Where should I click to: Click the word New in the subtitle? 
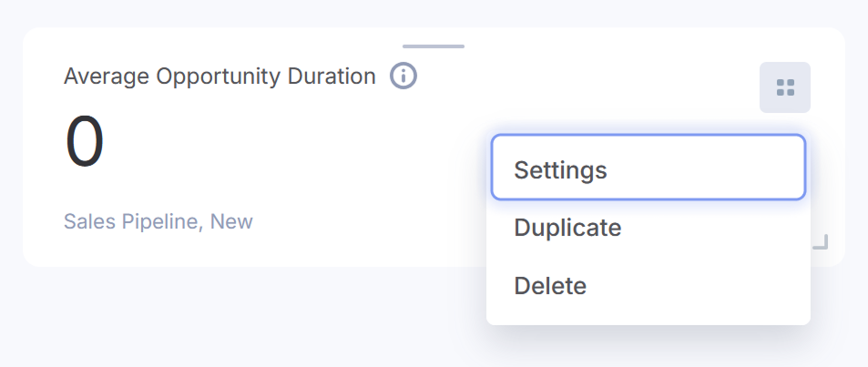(x=231, y=221)
